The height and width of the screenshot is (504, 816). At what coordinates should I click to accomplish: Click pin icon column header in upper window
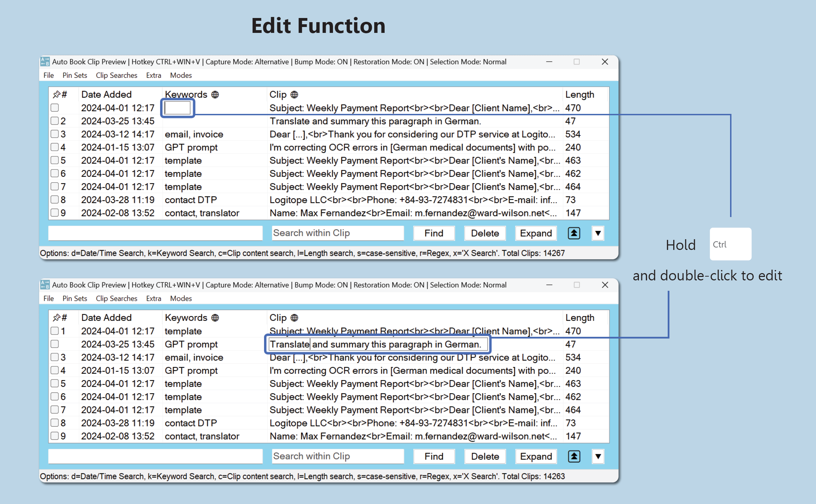click(x=56, y=94)
